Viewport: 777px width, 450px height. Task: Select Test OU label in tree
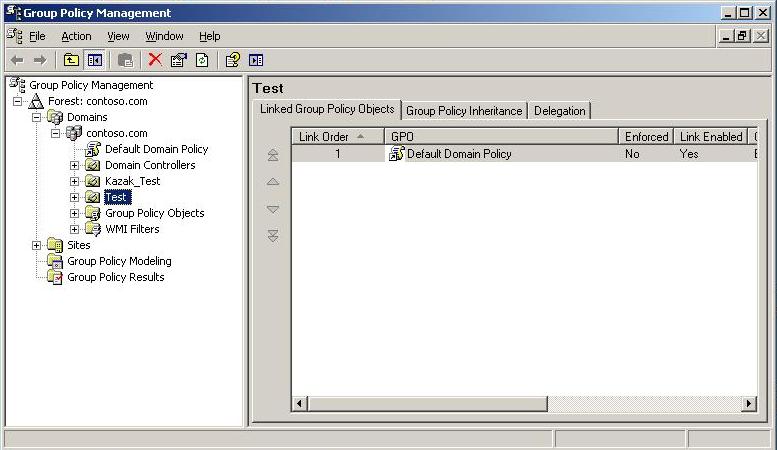coord(117,197)
